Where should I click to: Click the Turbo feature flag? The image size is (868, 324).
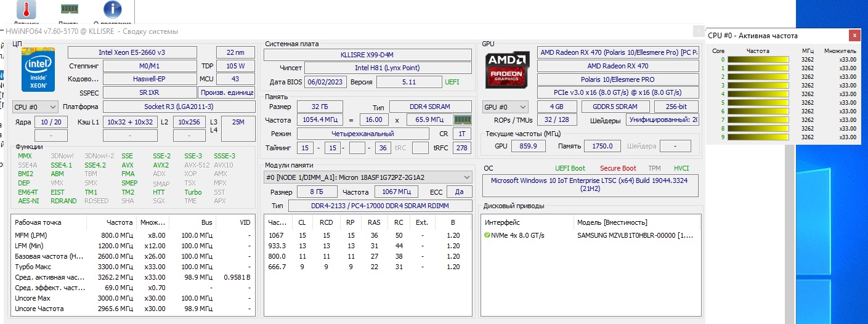tap(193, 192)
